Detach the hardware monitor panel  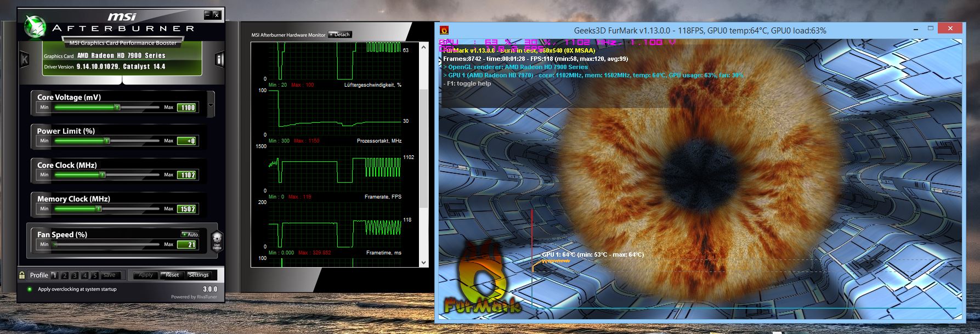point(339,35)
